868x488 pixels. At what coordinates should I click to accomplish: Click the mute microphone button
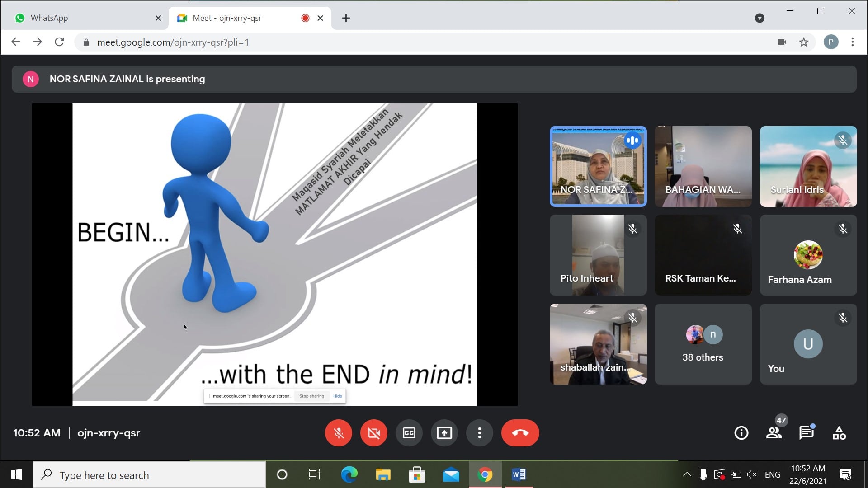click(339, 432)
